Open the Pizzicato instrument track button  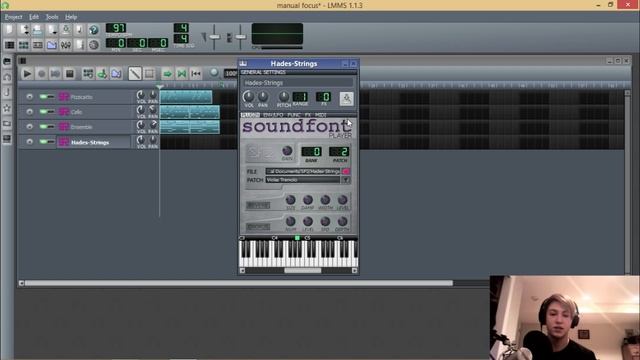click(94, 97)
